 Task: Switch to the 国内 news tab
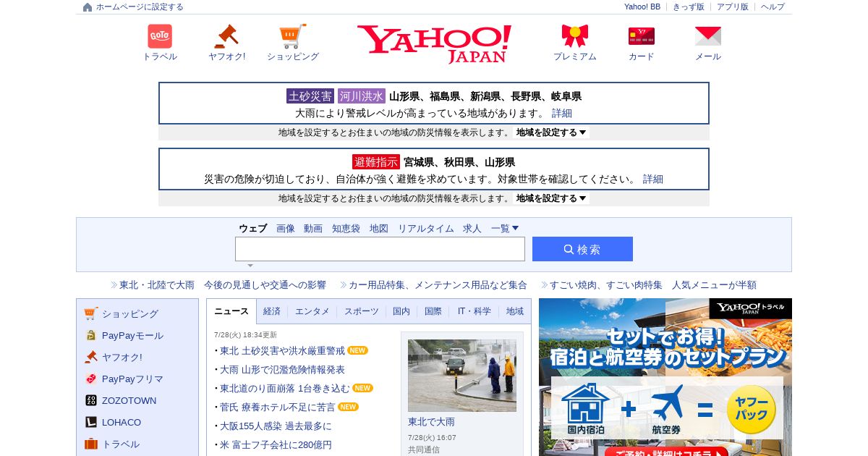(x=401, y=311)
